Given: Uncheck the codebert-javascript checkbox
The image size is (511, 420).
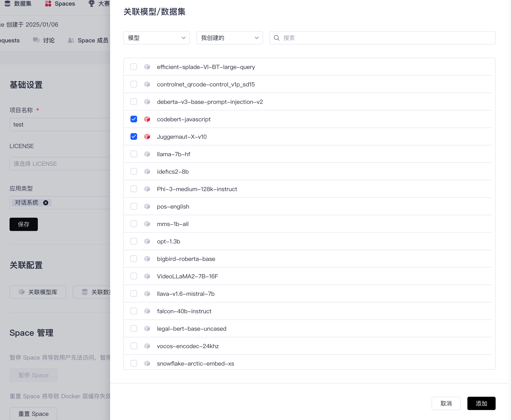Looking at the screenshot, I should [134, 119].
